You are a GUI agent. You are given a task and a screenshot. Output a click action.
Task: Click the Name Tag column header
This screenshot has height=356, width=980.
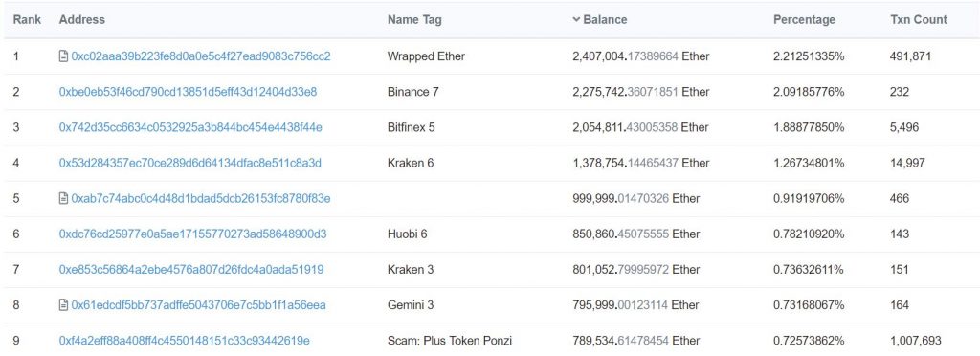click(x=414, y=19)
